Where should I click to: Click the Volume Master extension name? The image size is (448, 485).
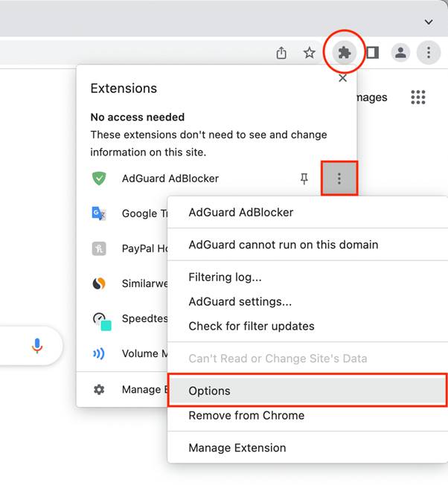(145, 353)
